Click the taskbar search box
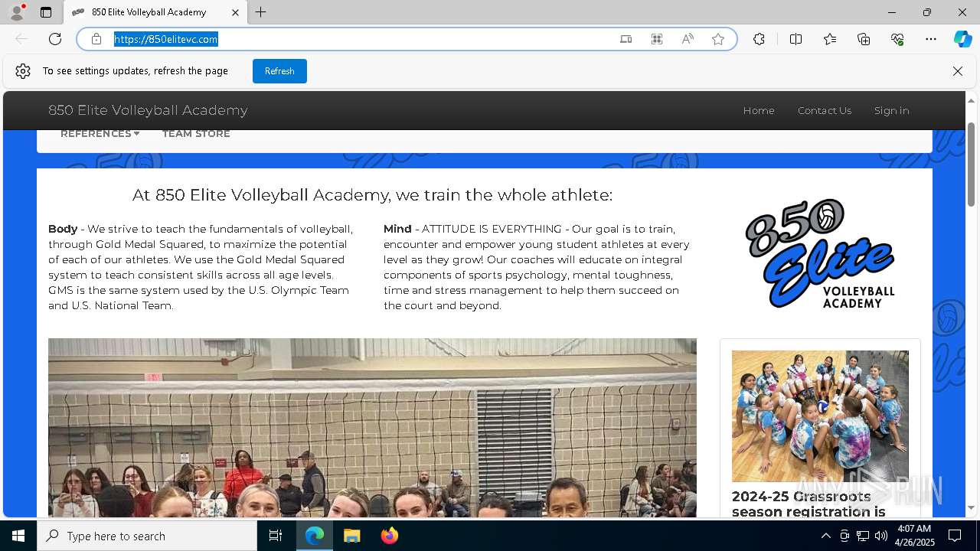 point(147,536)
